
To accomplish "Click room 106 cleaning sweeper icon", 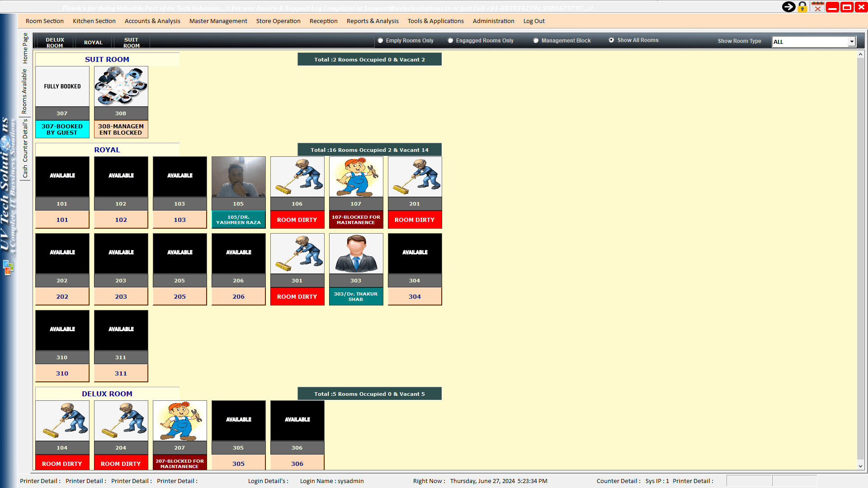I will pyautogui.click(x=297, y=177).
